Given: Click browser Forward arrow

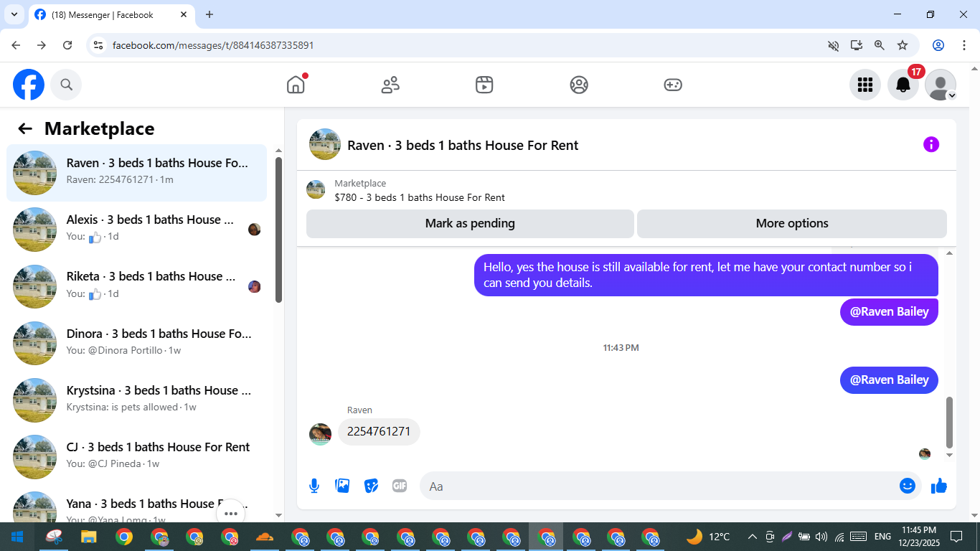Looking at the screenshot, I should coord(42,45).
